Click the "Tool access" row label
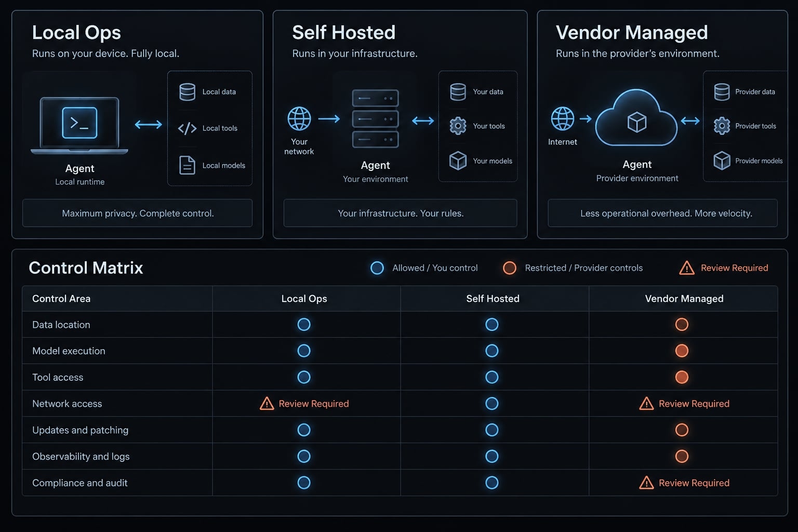This screenshot has height=532, width=798. tap(58, 377)
